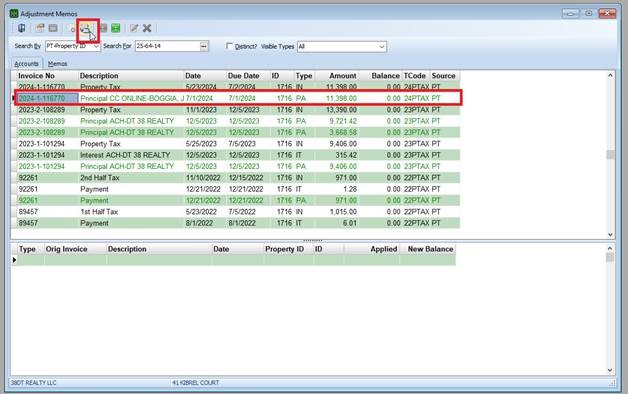Maximize the Adjustment Memos window
628x394 pixels.
[589, 14]
